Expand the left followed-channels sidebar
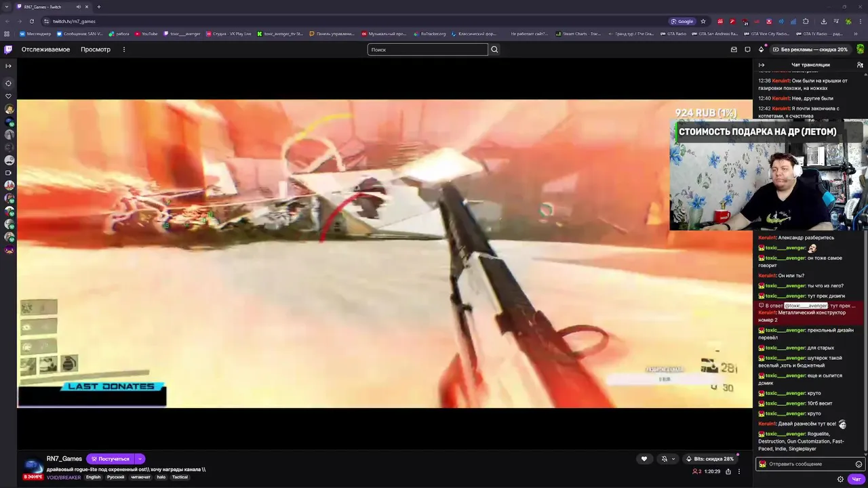 pos(8,66)
